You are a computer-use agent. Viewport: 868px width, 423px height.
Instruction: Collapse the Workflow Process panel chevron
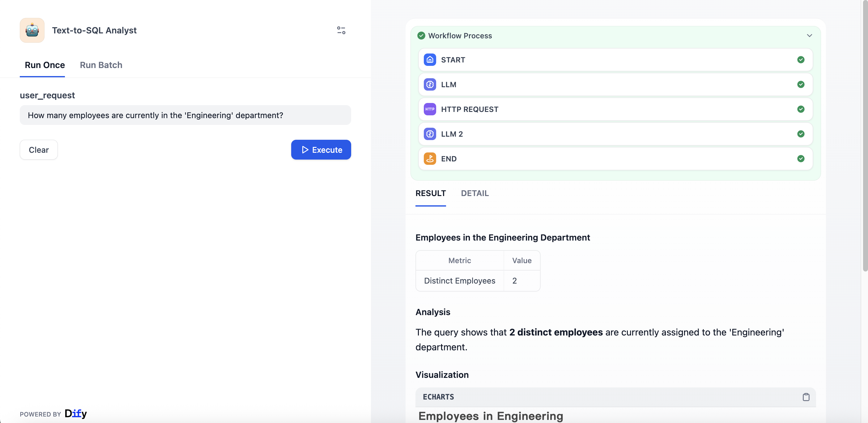point(809,36)
